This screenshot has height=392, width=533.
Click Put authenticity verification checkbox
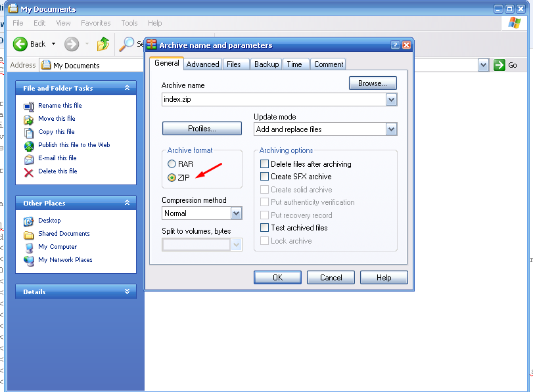point(264,202)
